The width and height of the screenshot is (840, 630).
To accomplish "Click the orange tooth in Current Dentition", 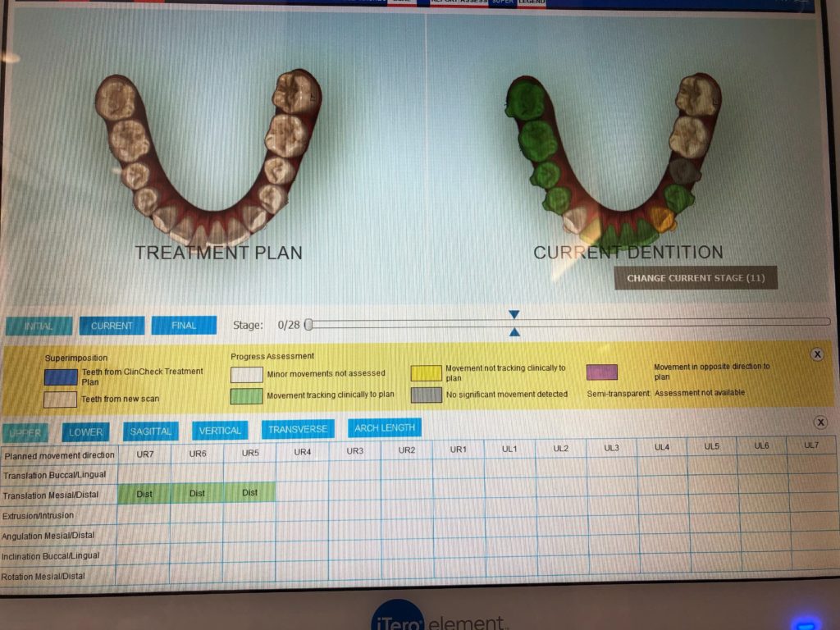I will coord(662,218).
